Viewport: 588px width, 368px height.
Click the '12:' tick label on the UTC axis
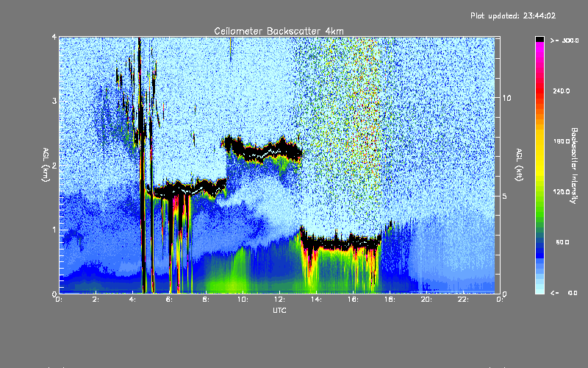[279, 300]
